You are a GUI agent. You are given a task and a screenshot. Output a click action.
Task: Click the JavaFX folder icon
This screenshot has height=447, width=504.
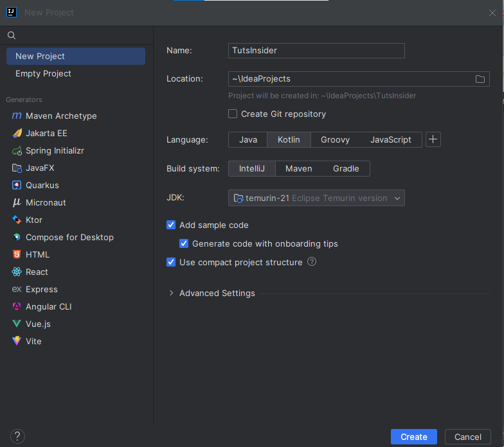(17, 168)
